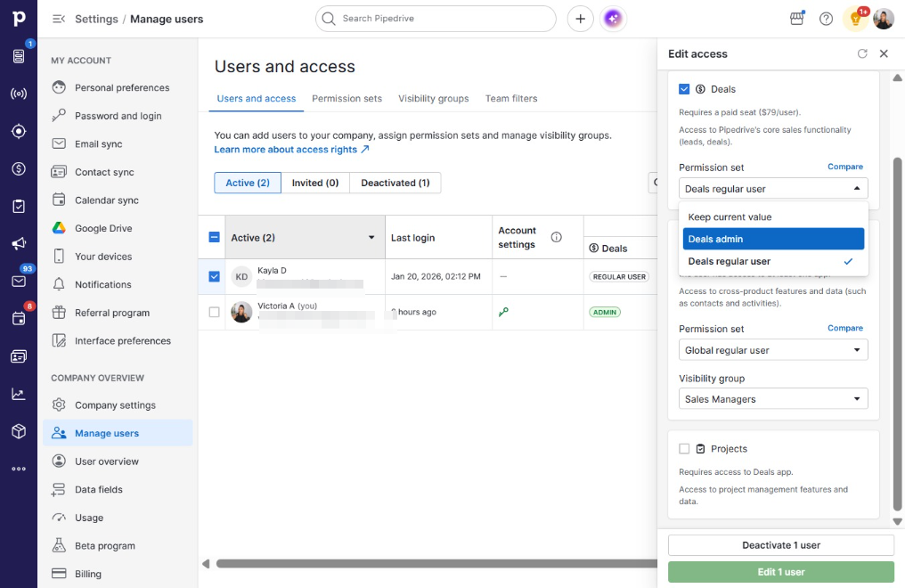Click the quick add plus button
This screenshot has width=905, height=588.
[580, 19]
